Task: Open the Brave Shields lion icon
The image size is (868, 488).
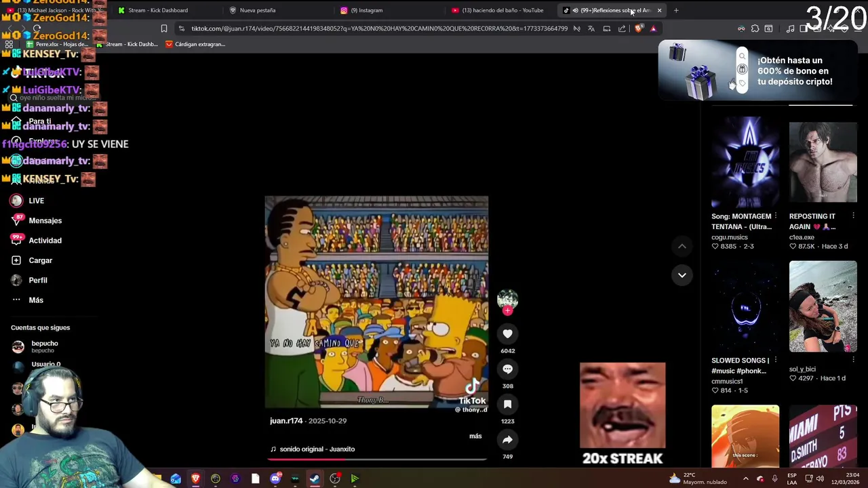Action: point(638,28)
